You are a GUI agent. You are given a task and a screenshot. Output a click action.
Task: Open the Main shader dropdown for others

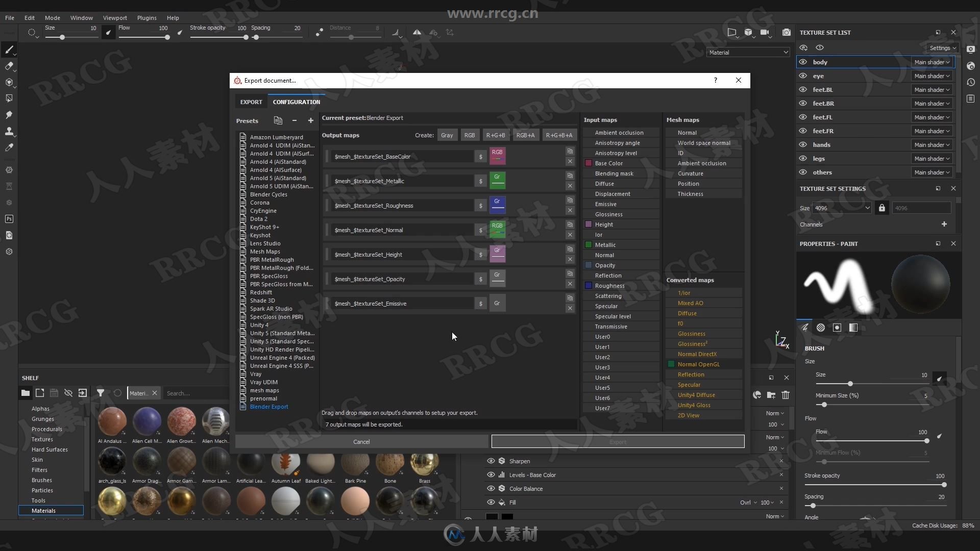click(932, 172)
